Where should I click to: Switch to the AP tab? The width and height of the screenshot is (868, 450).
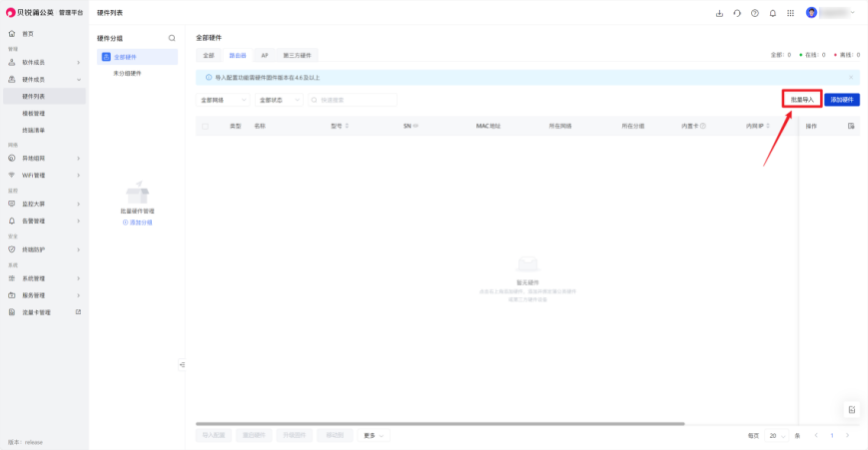coord(265,56)
